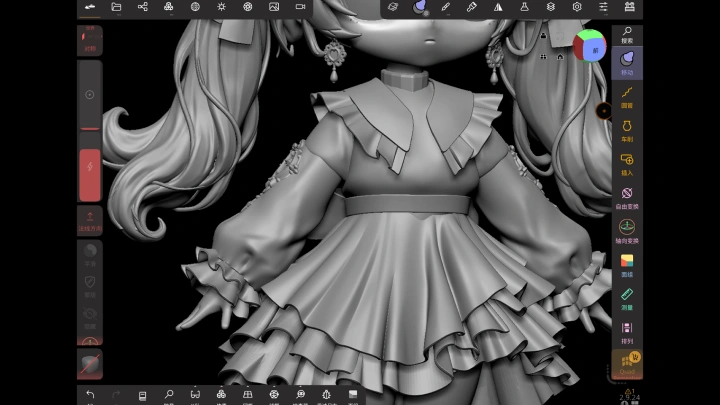Viewport: 720px width, 405px height.
Task: Open the rightmost top bar menu icon
Action: [x=630, y=7]
